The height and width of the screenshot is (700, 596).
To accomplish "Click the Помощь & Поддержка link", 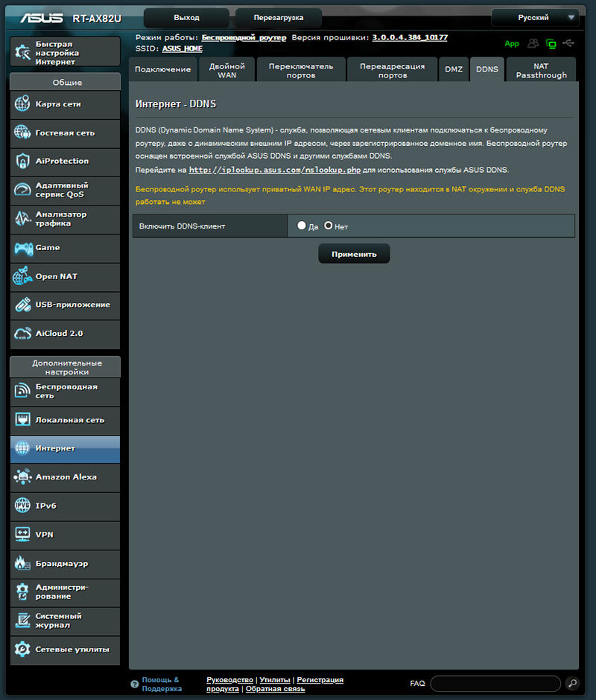I will pos(162,684).
